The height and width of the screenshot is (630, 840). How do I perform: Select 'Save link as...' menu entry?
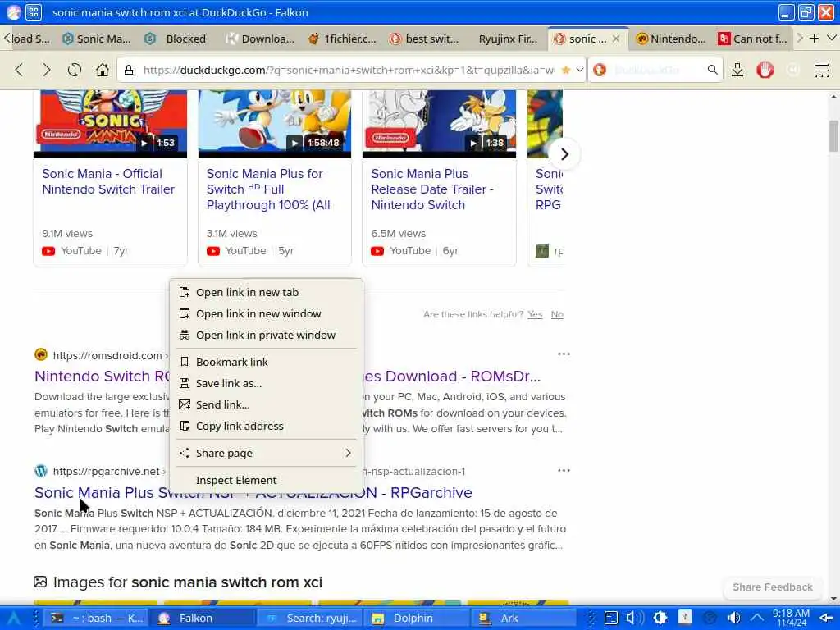[x=266, y=384]
